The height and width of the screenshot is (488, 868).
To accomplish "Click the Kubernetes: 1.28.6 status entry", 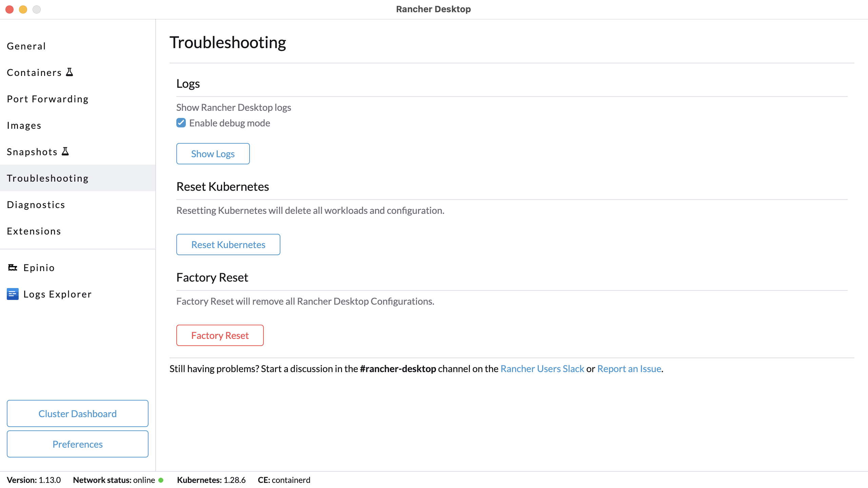I will pos(211,480).
